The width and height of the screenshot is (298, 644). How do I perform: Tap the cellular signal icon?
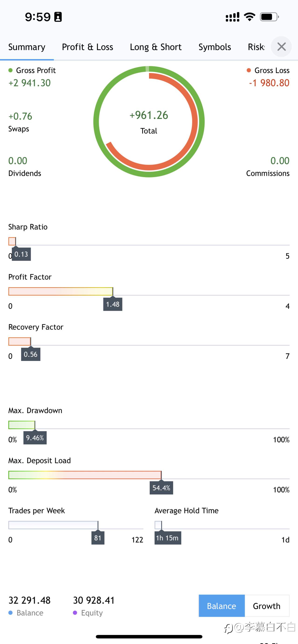232,17
